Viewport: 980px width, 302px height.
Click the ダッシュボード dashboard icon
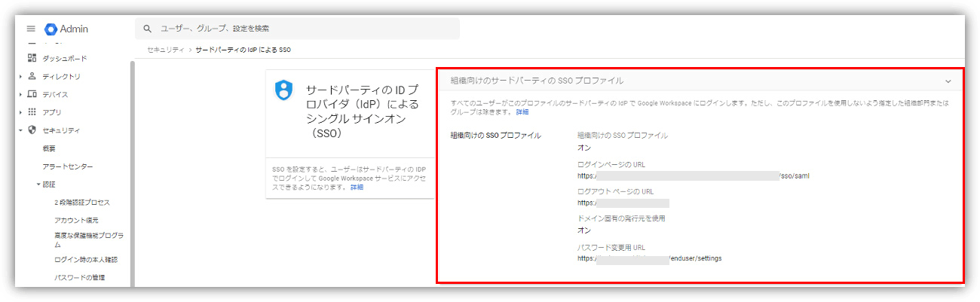pos(32,58)
